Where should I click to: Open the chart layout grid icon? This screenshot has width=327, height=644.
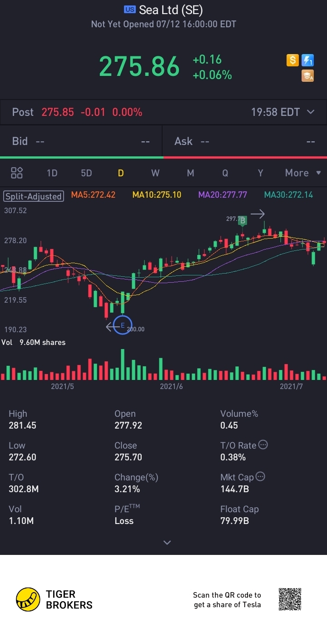point(17,173)
